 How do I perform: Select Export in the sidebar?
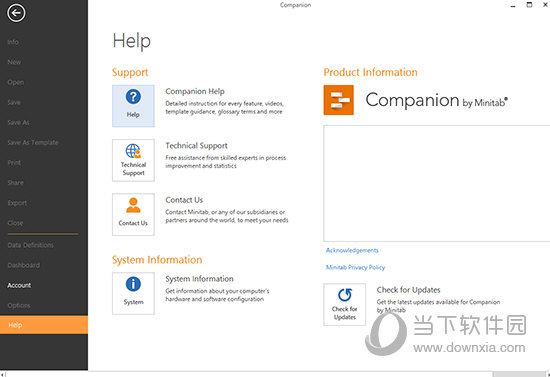coord(17,203)
